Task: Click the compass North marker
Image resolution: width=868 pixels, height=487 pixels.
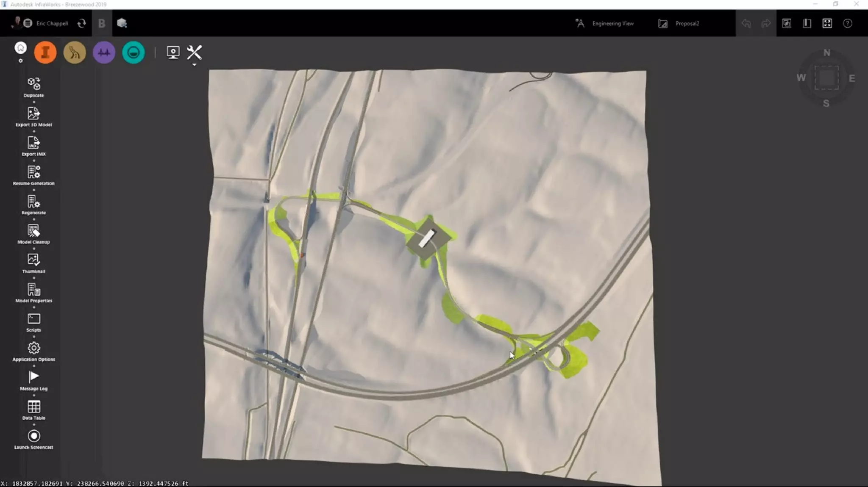Action: (826, 53)
